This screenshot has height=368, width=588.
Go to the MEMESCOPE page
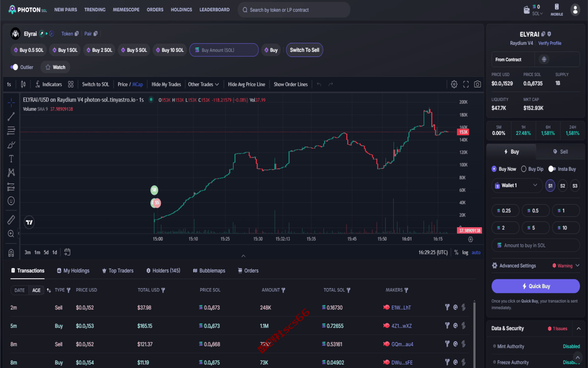(126, 10)
